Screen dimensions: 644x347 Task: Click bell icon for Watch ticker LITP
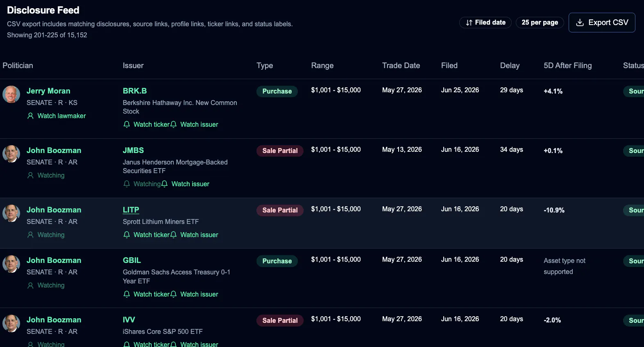coord(127,235)
